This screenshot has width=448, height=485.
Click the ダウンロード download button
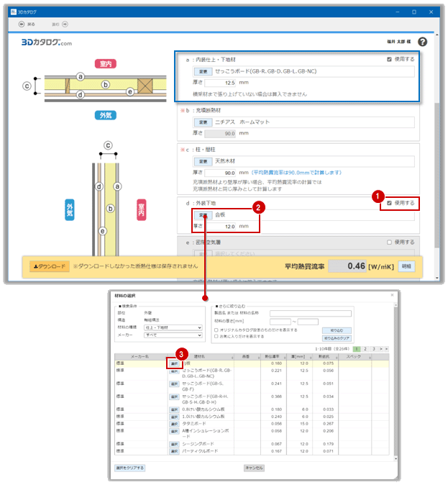pos(48,266)
